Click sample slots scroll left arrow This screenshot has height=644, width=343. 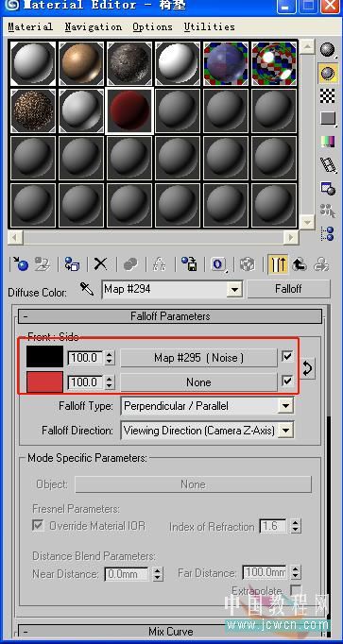16,237
